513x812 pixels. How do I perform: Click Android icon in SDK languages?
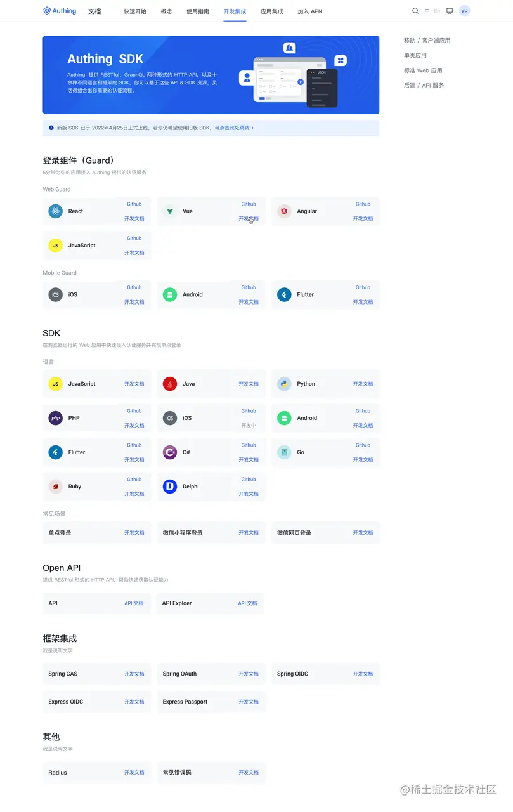click(284, 418)
